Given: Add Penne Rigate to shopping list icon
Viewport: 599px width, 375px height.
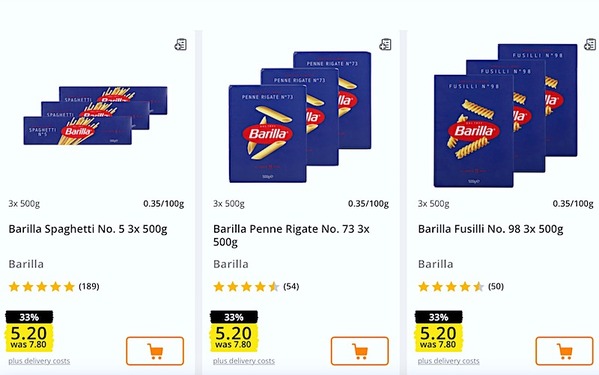Looking at the screenshot, I should 385,45.
